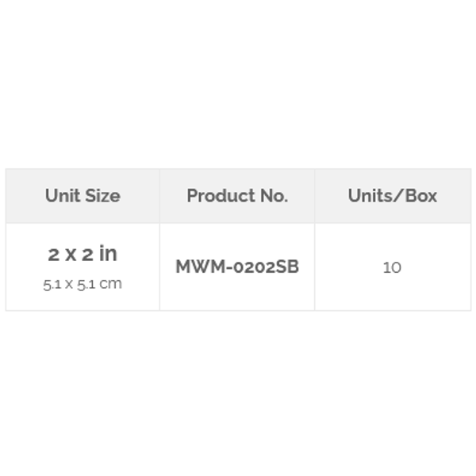Click the MWM prefix of product code

201,267
